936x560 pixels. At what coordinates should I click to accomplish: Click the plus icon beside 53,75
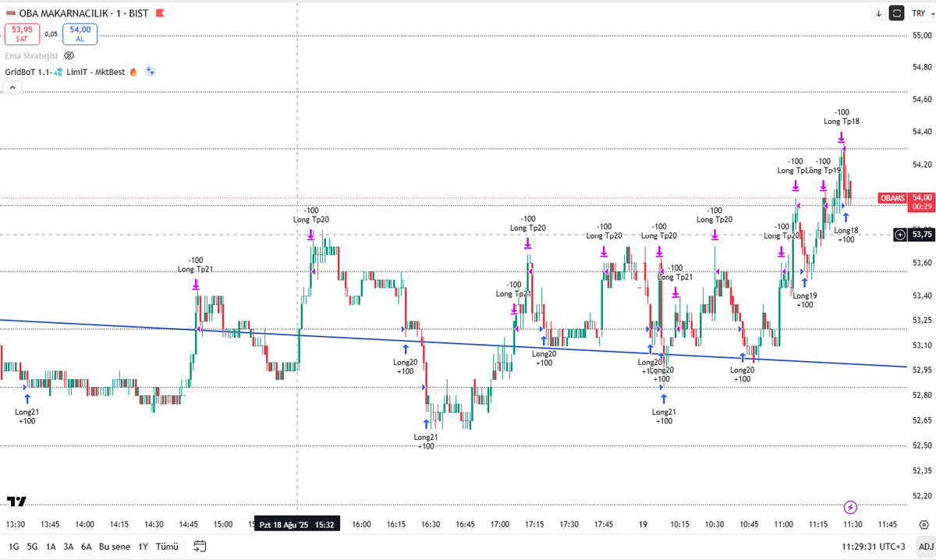click(x=900, y=235)
